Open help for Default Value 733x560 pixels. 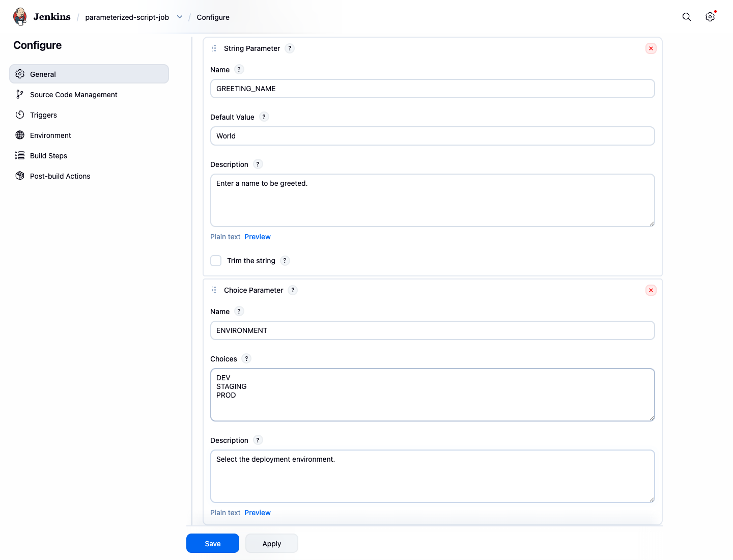click(264, 117)
